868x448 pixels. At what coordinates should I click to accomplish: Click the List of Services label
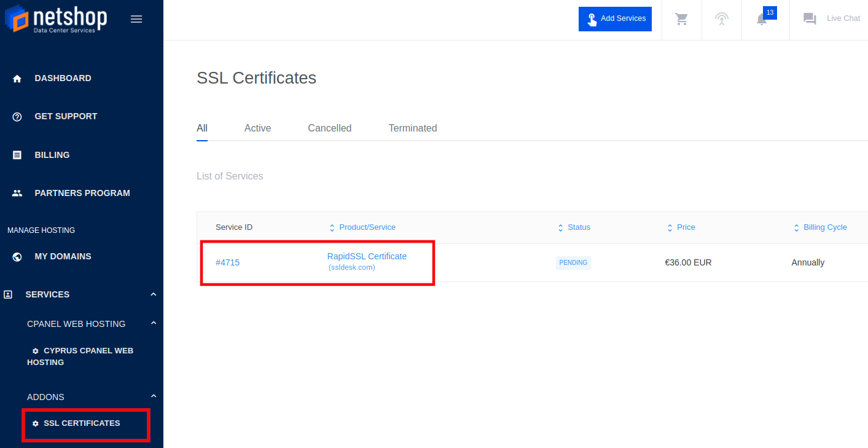tap(230, 176)
